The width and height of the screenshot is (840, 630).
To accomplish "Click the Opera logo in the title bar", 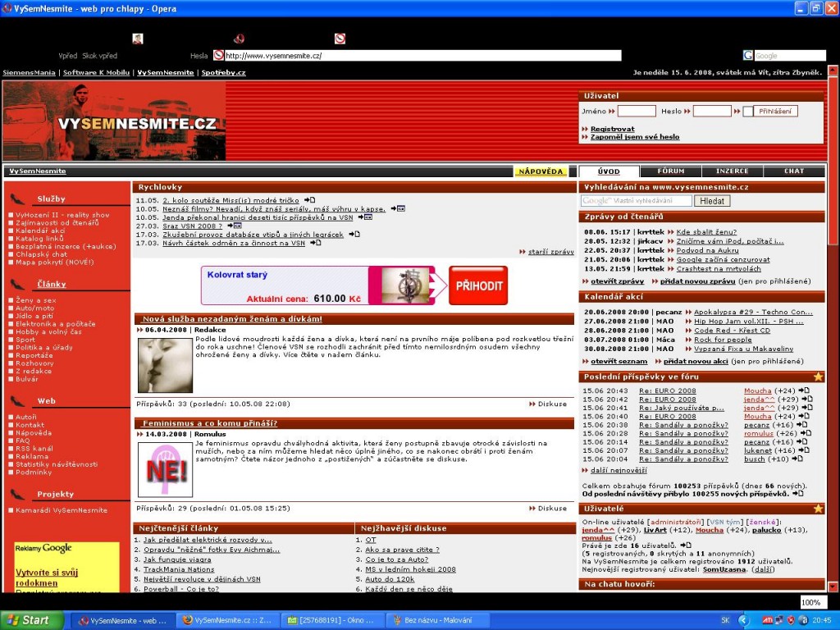I will tap(7, 8).
